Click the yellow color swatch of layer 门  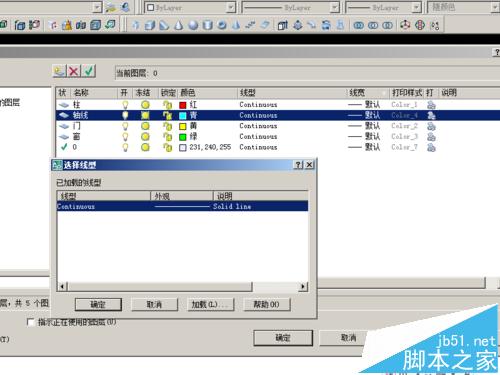click(x=182, y=126)
